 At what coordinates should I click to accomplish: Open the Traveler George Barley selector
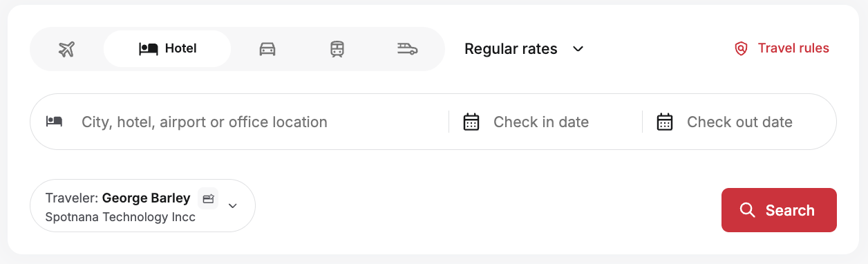pyautogui.click(x=142, y=205)
